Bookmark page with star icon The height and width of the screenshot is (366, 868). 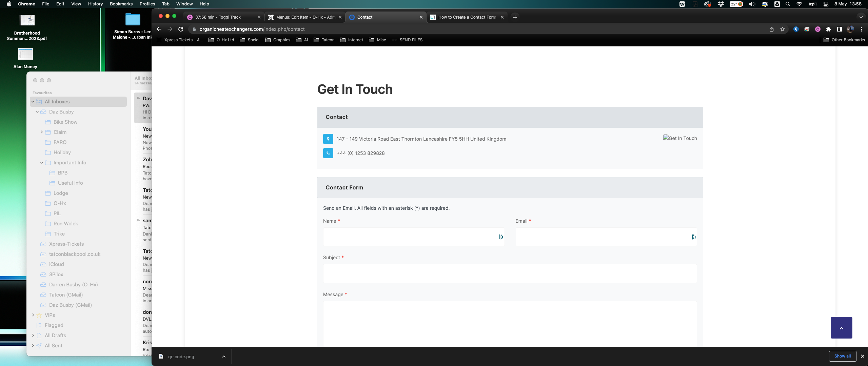(783, 29)
